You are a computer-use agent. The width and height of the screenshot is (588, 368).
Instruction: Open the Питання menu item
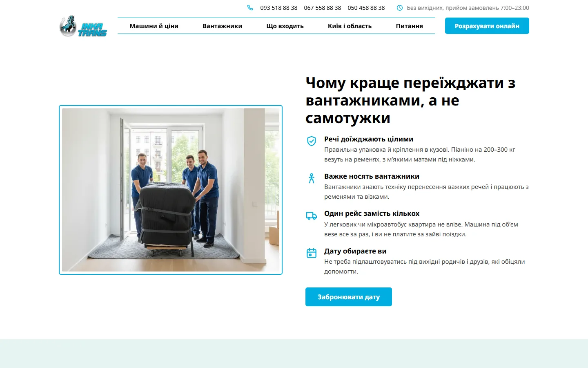(410, 26)
